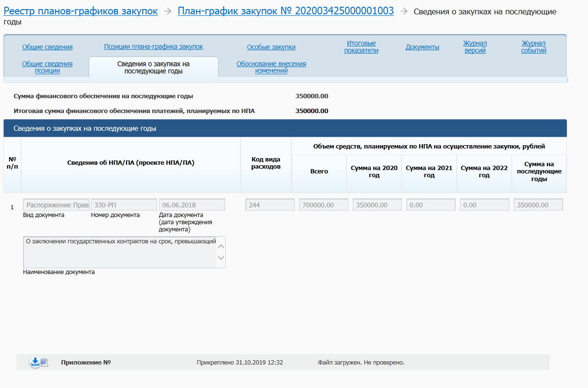Screen dimensions: 588x388
Task: Click the blue download attachment icon
Action: click(x=35, y=362)
